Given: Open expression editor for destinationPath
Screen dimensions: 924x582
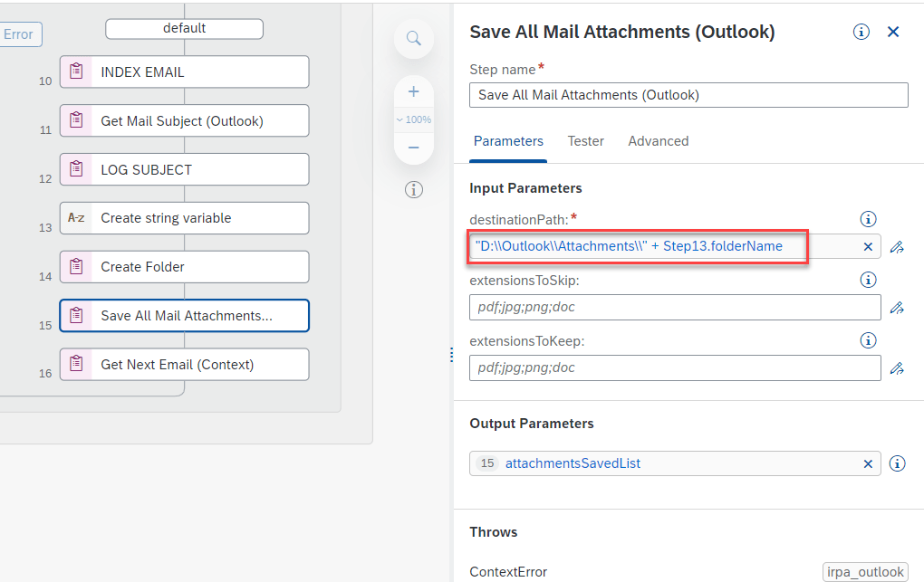Looking at the screenshot, I should pos(897,247).
